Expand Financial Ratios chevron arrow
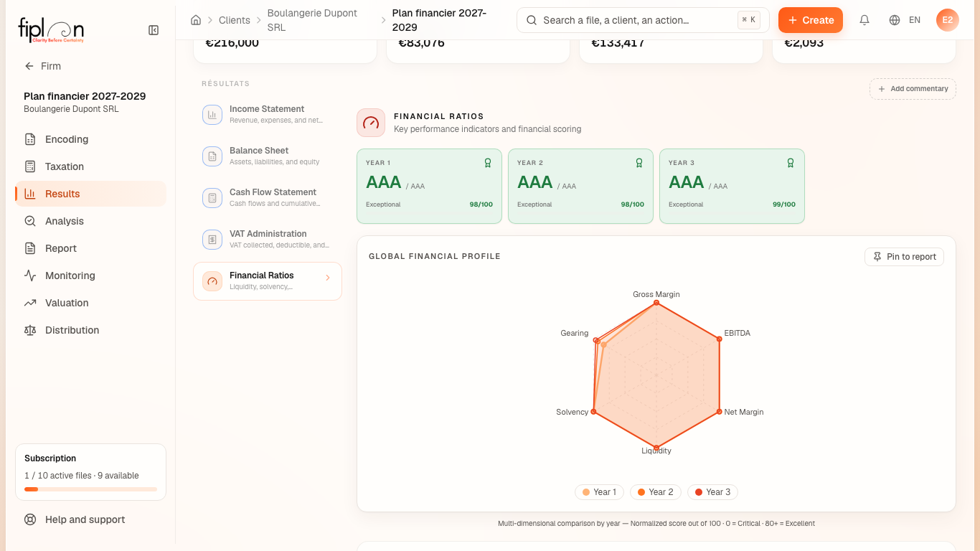The image size is (980, 551). click(328, 278)
